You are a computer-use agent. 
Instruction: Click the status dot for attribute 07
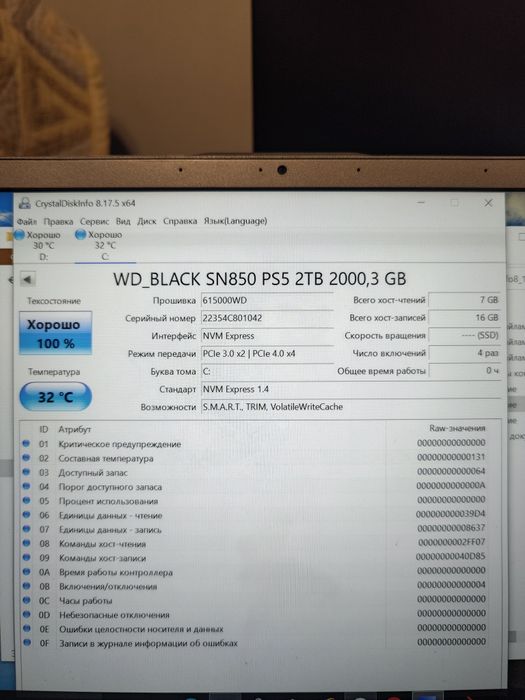[26, 529]
